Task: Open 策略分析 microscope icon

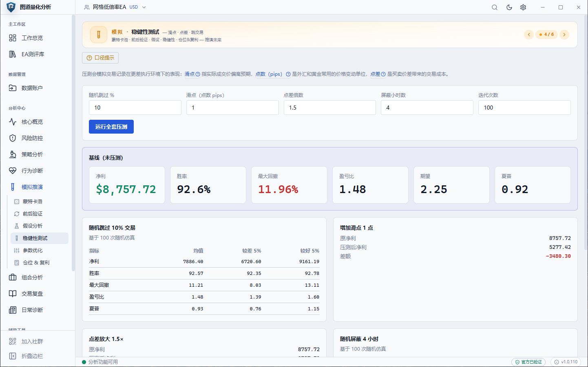Action: [13, 154]
